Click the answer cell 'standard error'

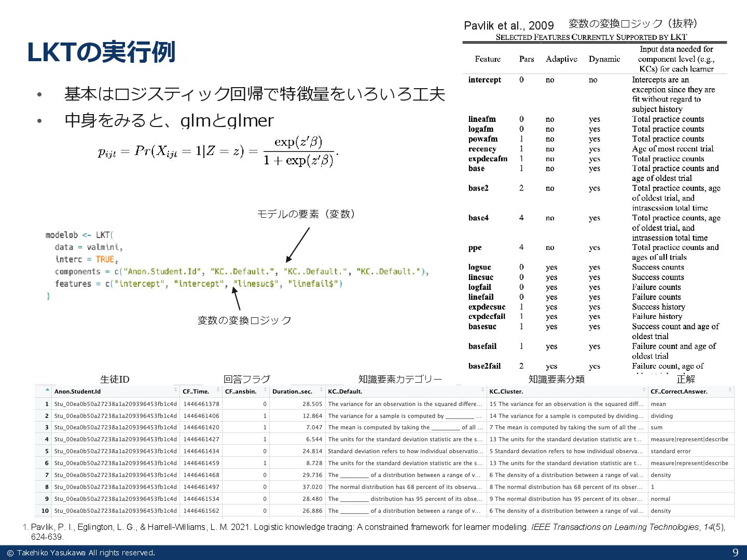[671, 451]
